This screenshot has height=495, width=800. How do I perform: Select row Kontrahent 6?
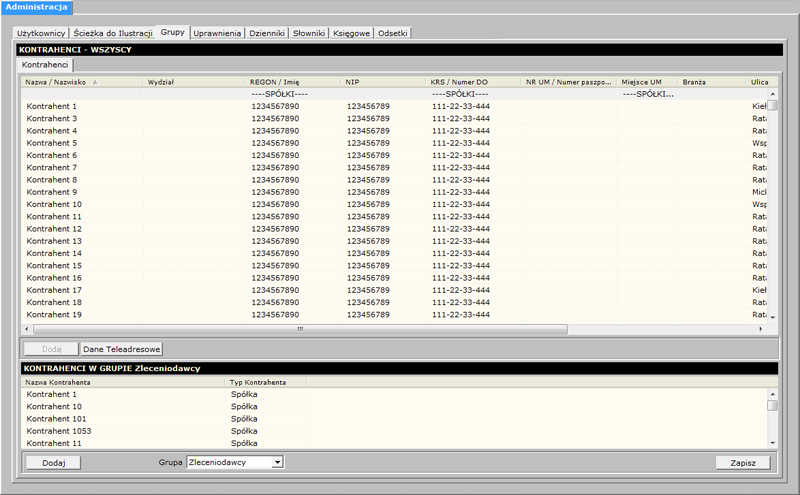[x=393, y=155]
